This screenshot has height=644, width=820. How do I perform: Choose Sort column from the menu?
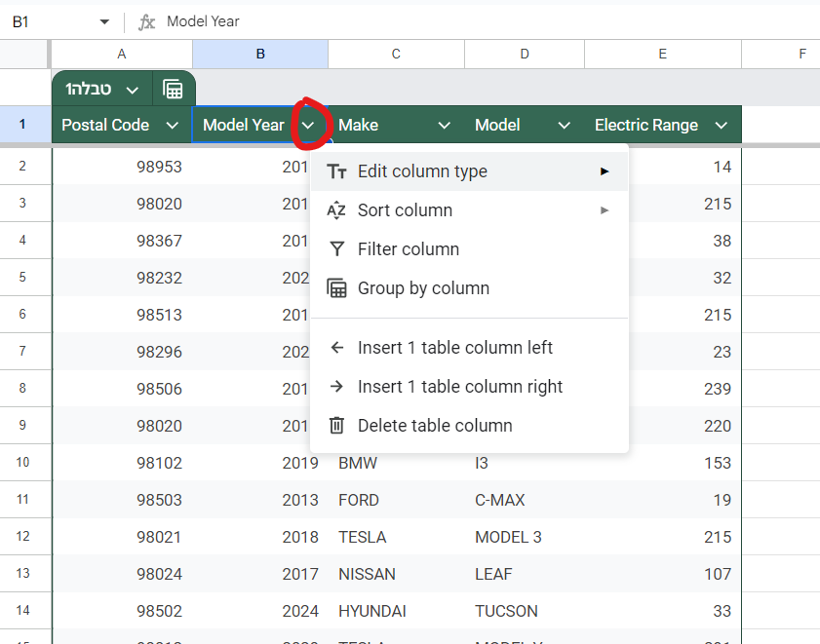[405, 210]
